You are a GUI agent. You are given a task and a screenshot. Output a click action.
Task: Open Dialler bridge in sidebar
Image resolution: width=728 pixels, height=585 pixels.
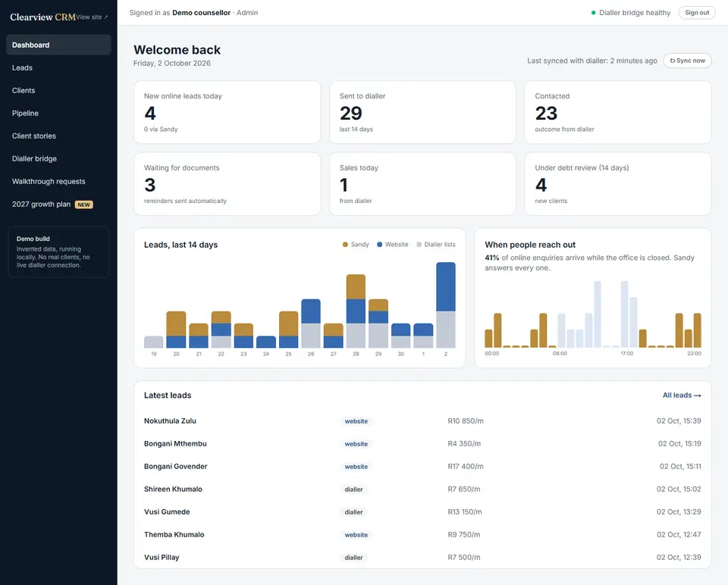58,158
